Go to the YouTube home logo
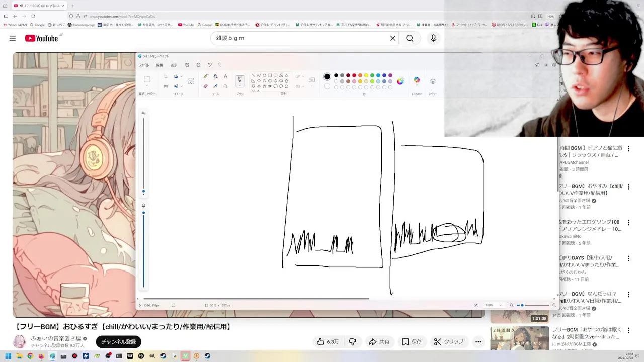Viewport: 644px width, 362px height. click(x=43, y=38)
